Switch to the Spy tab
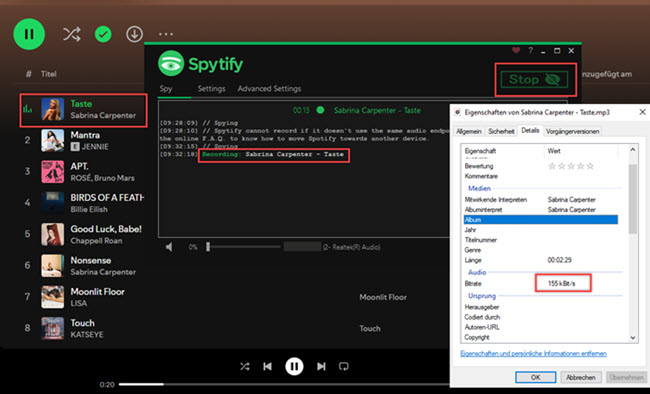The width and height of the screenshot is (650, 394). (166, 88)
